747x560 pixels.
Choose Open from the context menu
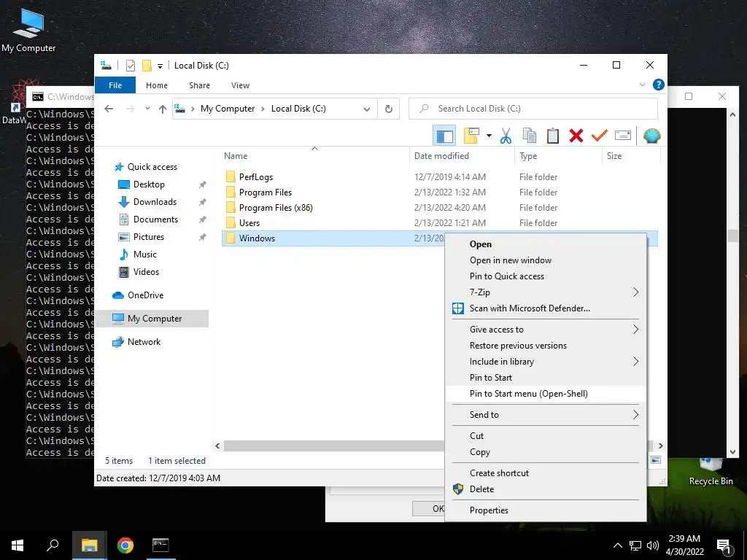point(546,244)
